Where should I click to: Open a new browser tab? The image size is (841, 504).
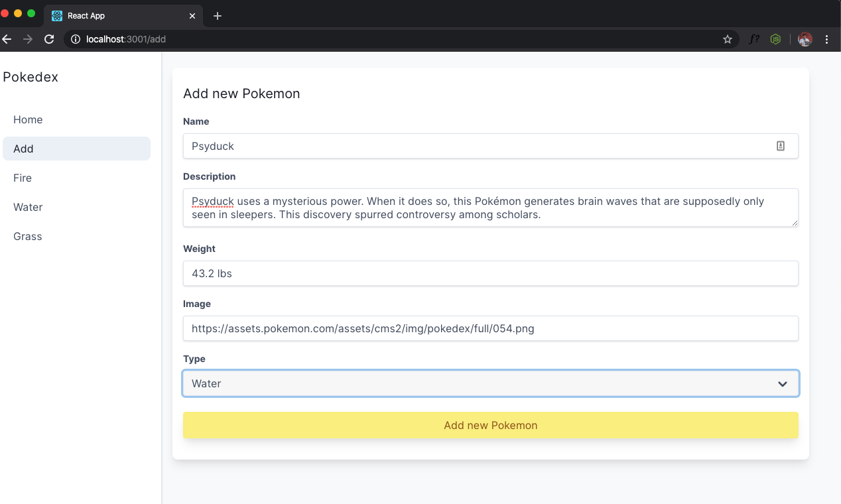[x=217, y=16]
